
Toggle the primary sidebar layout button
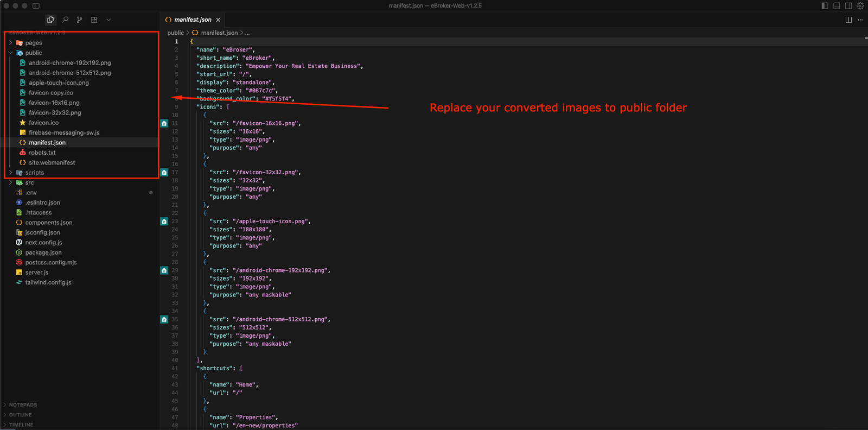point(825,6)
